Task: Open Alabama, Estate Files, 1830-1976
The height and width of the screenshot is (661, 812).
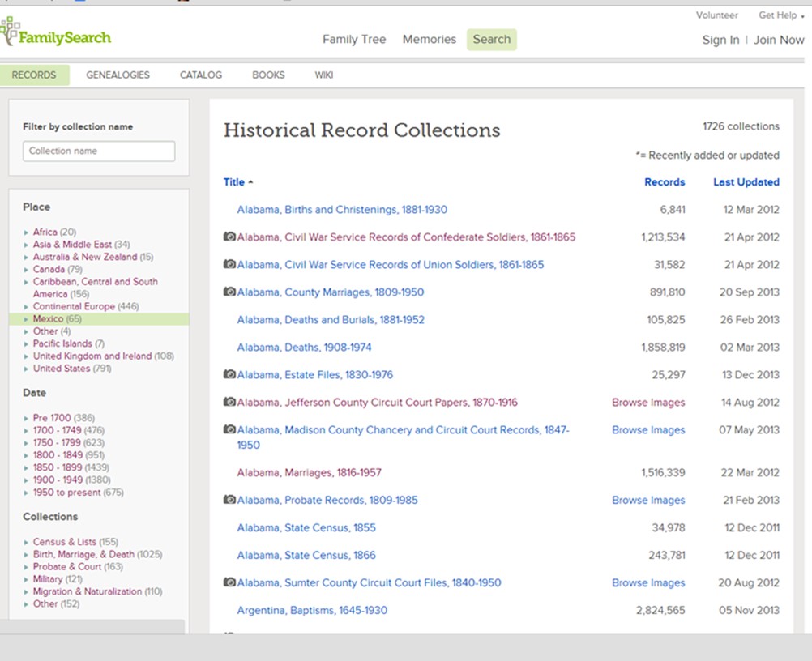Action: point(315,374)
